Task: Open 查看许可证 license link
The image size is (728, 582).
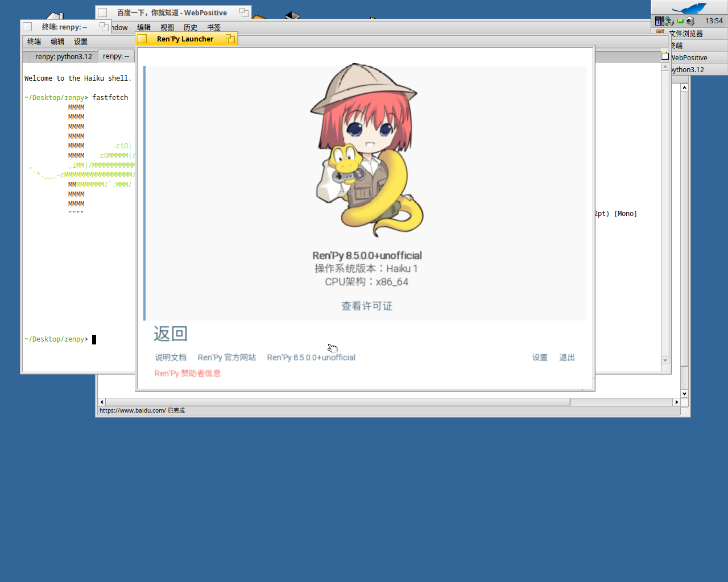Action: tap(367, 306)
